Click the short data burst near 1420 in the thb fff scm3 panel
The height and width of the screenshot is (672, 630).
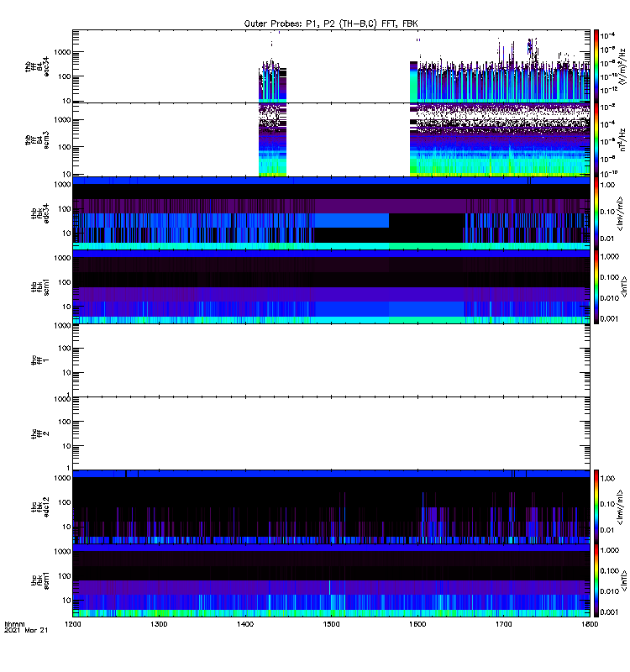pyautogui.click(x=272, y=139)
